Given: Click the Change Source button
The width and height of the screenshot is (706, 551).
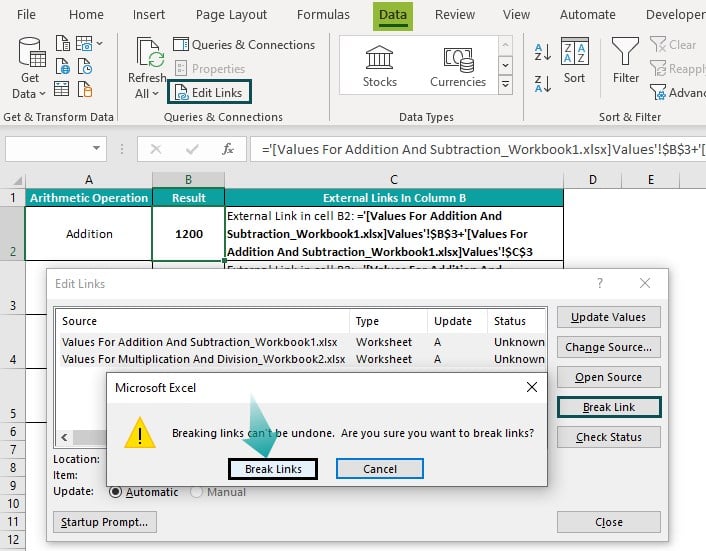Looking at the screenshot, I should coord(608,347).
